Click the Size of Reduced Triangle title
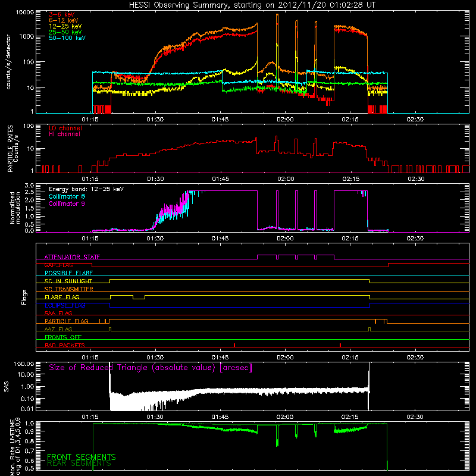The width and height of the screenshot is (476, 476). coord(151,368)
